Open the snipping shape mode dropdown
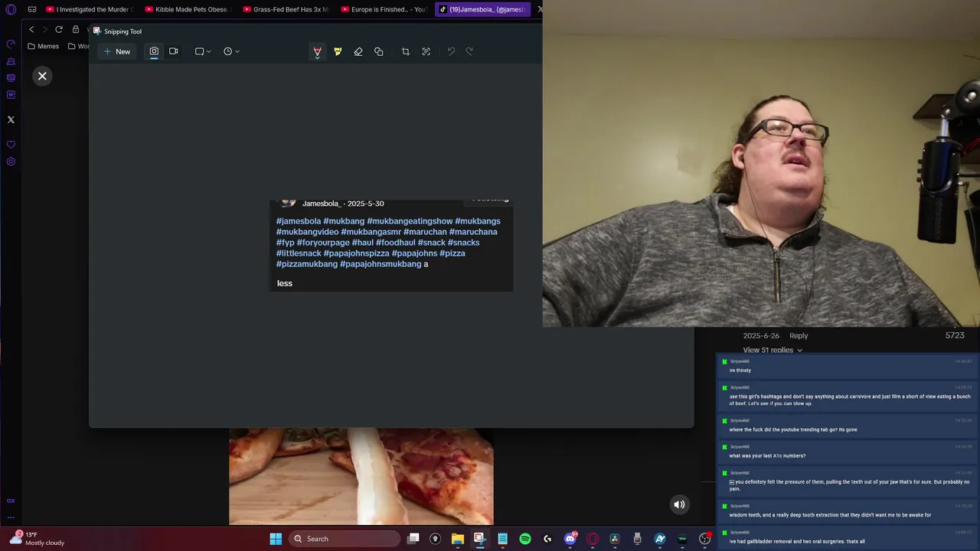 (203, 51)
